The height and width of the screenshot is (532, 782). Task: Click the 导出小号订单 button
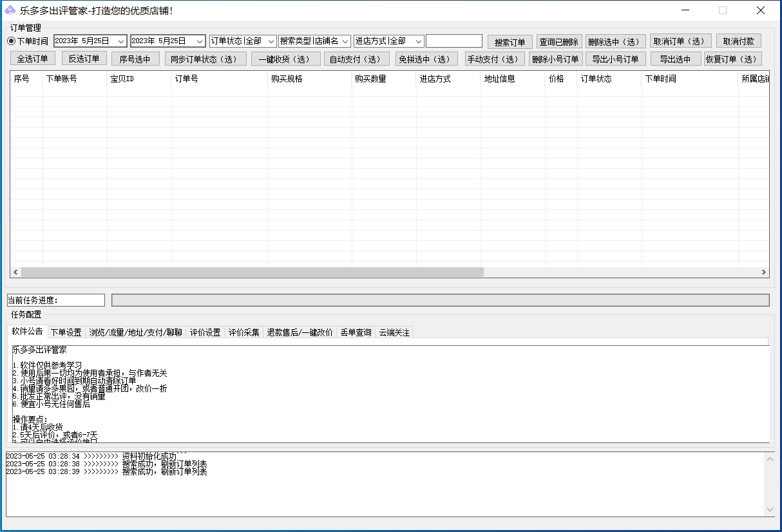click(x=616, y=59)
